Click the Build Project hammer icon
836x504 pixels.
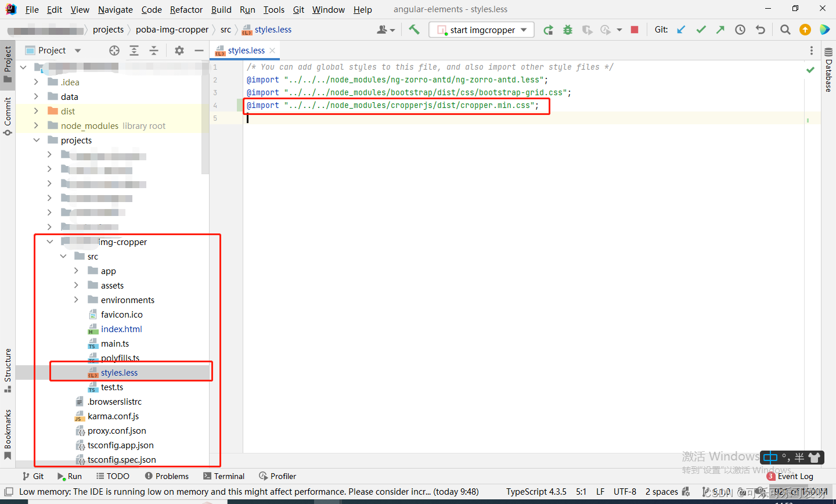pyautogui.click(x=414, y=30)
